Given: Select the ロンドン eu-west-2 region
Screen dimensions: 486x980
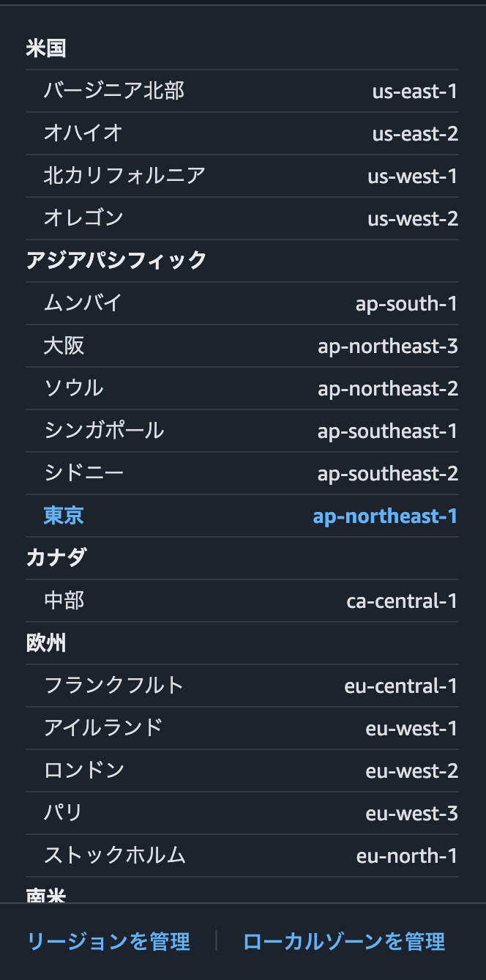Looking at the screenshot, I should 242,771.
